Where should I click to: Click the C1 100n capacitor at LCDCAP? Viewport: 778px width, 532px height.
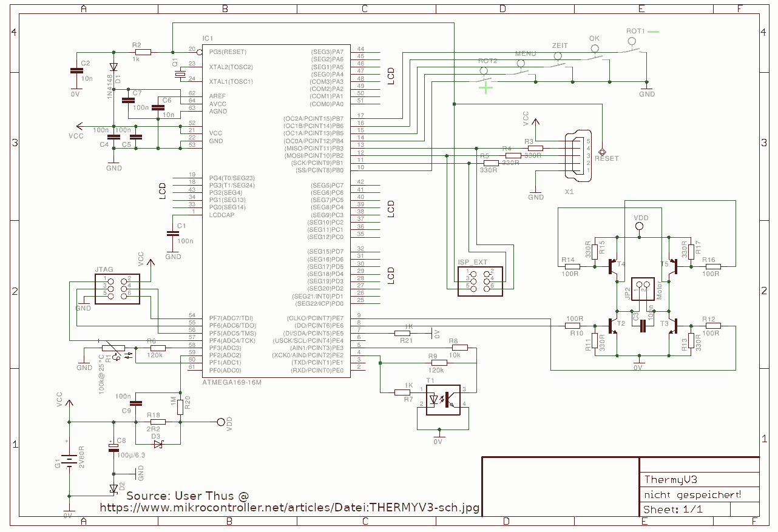tap(173, 234)
